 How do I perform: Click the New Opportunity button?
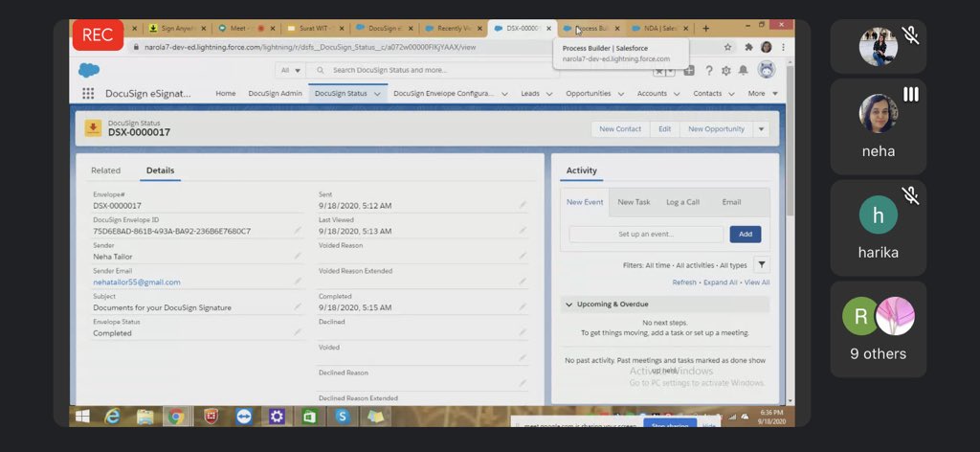[x=716, y=128]
